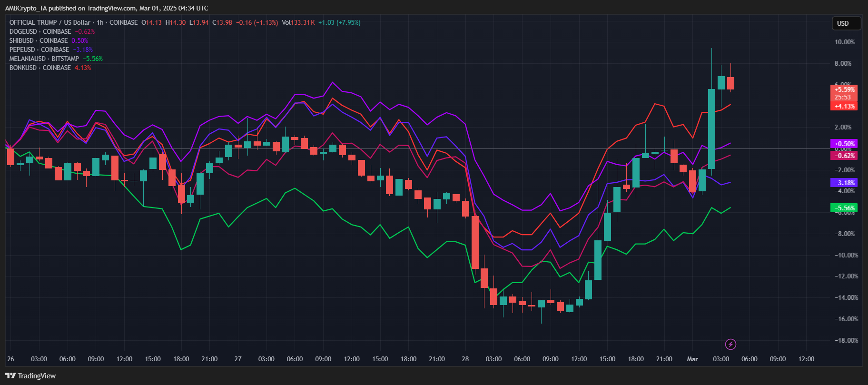The height and width of the screenshot is (385, 868).
Task: Click the pink -0.62% axis label
Action: coord(844,156)
